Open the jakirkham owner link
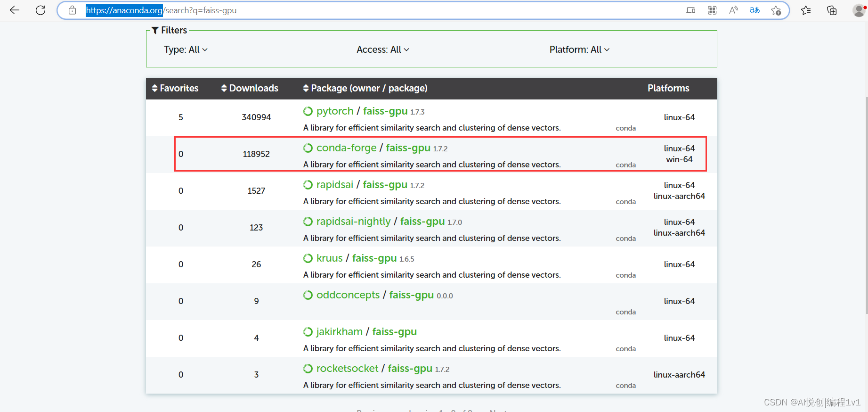Viewport: 868px width, 412px height. (x=340, y=332)
